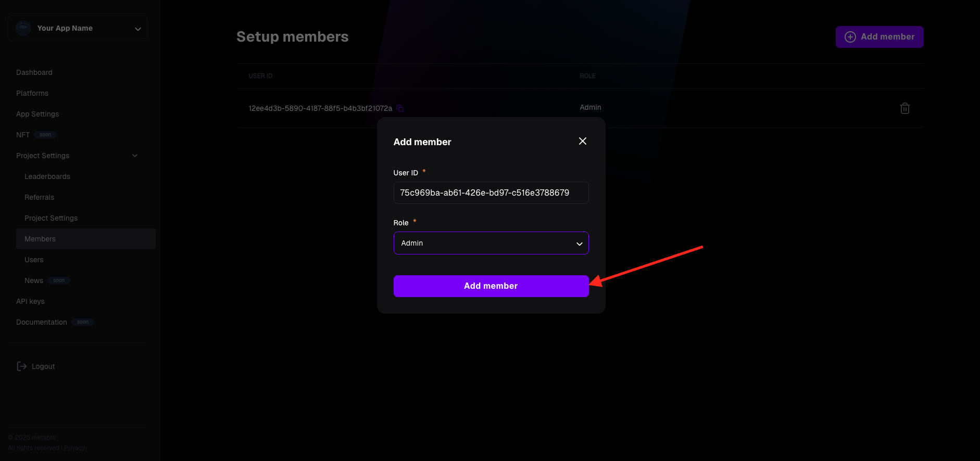
Task: Go to Platforms in the sidebar
Action: click(x=32, y=93)
